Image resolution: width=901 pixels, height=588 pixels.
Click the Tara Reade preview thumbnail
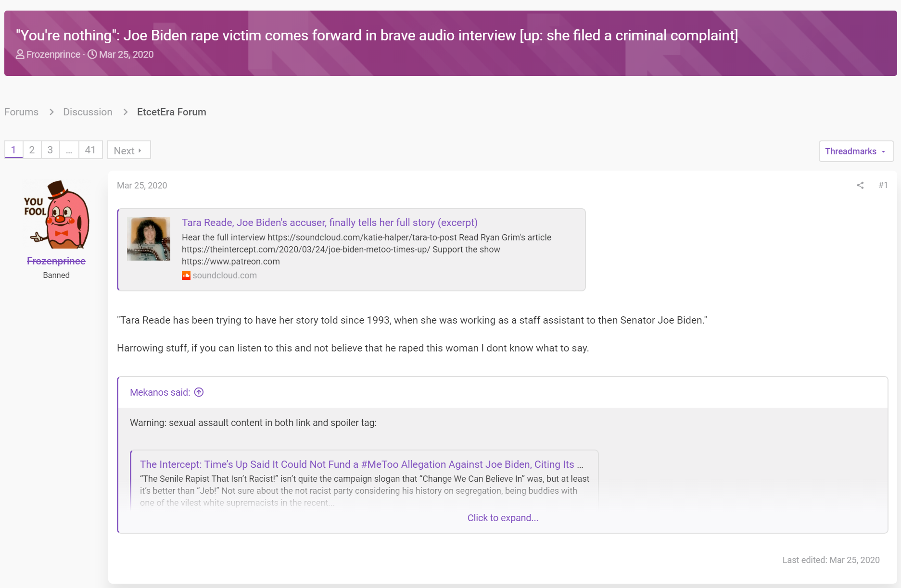149,239
